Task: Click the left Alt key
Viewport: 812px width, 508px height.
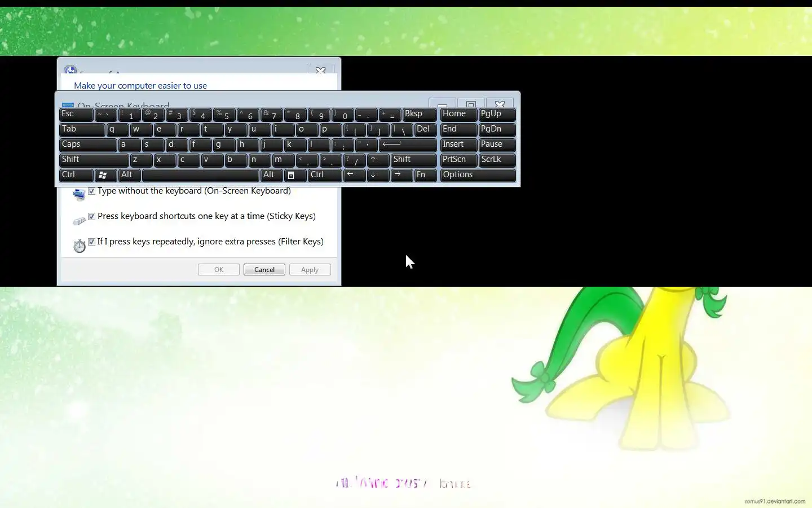Action: [130, 176]
